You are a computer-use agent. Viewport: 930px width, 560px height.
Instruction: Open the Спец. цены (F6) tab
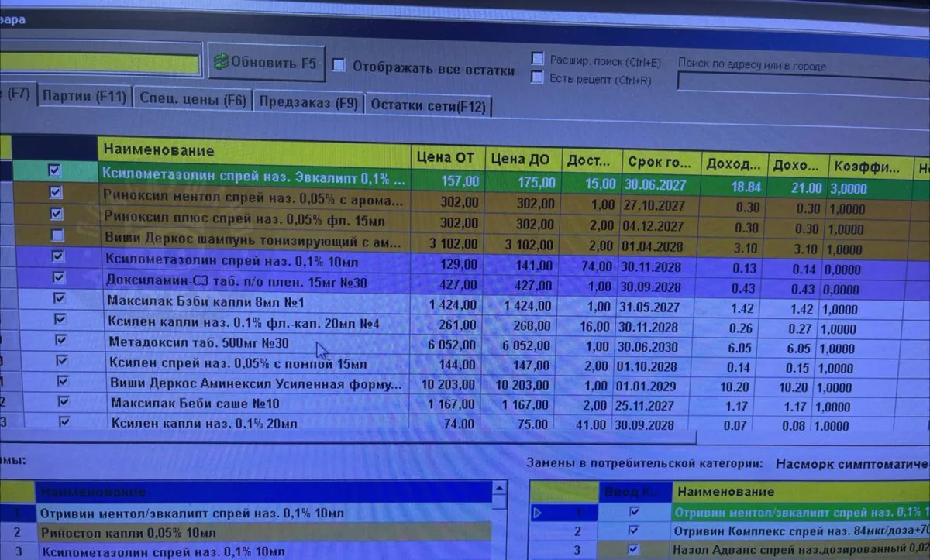pyautogui.click(x=192, y=100)
